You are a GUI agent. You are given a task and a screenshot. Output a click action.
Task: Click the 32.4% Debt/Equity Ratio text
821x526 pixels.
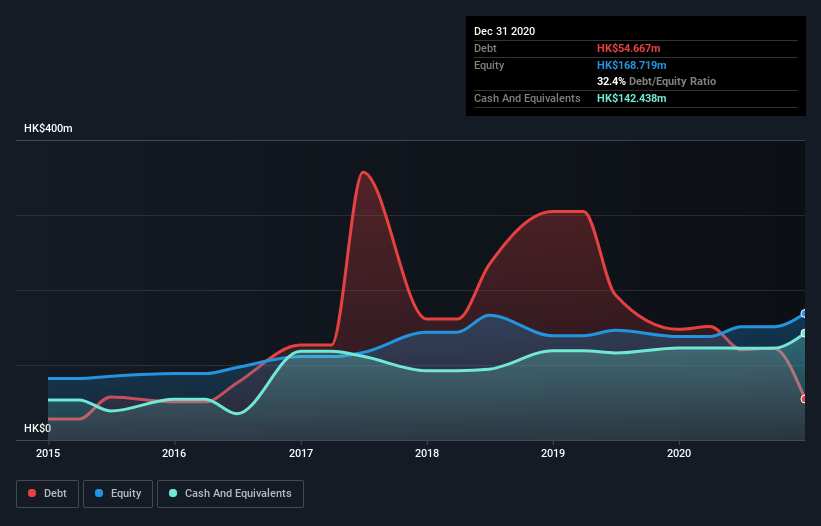(x=657, y=81)
